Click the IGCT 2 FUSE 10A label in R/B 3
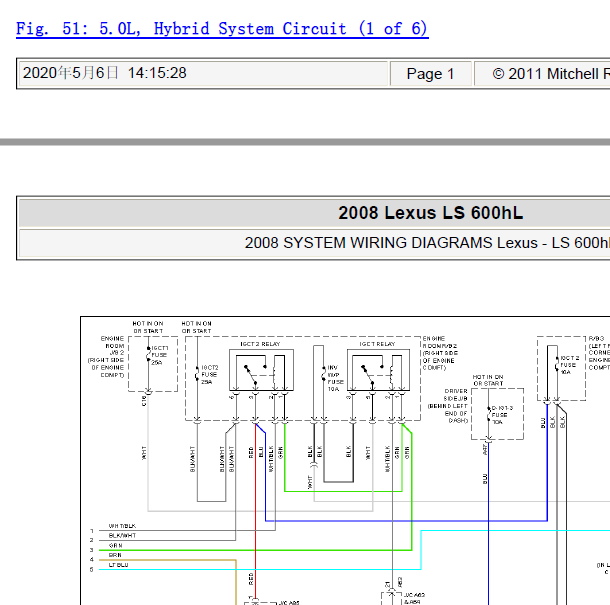 [x=569, y=365]
